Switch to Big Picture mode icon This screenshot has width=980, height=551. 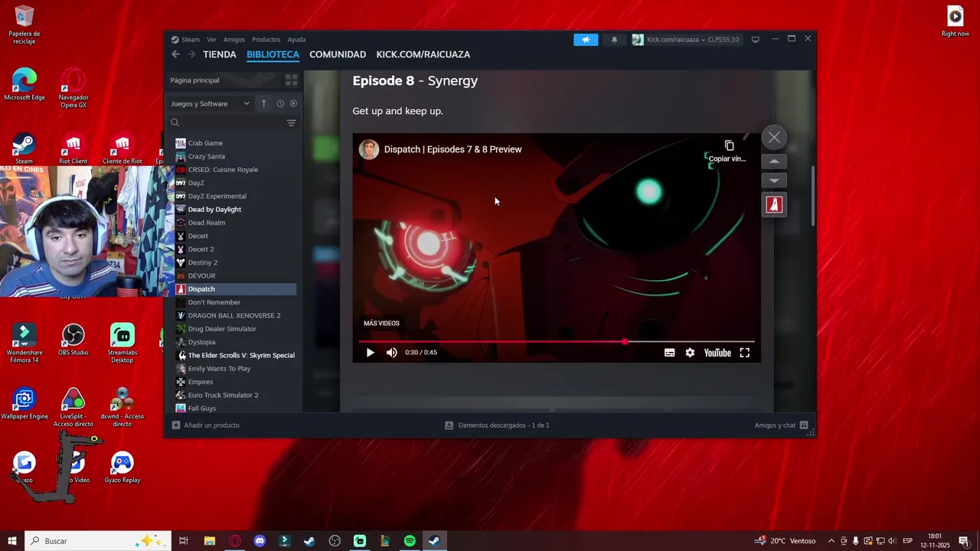click(x=755, y=40)
